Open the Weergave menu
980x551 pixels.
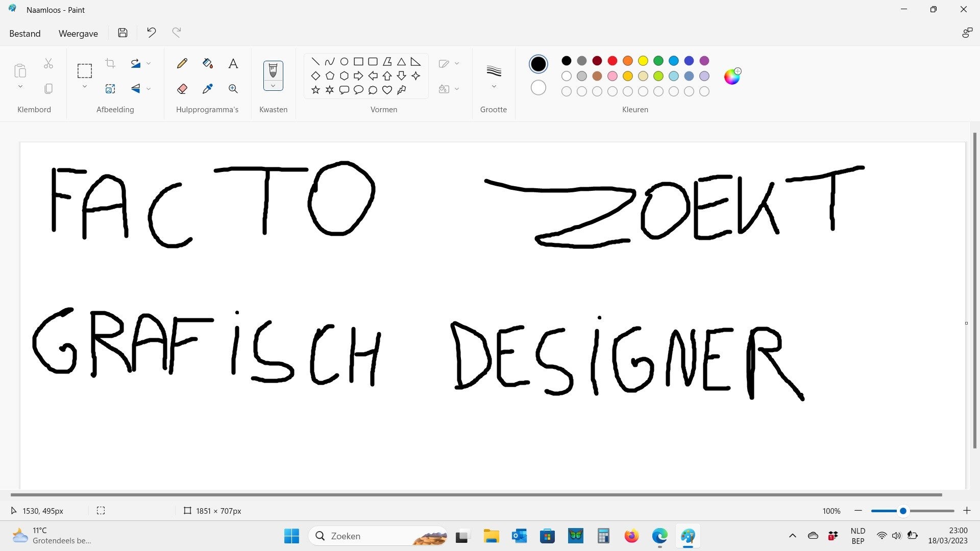click(78, 34)
